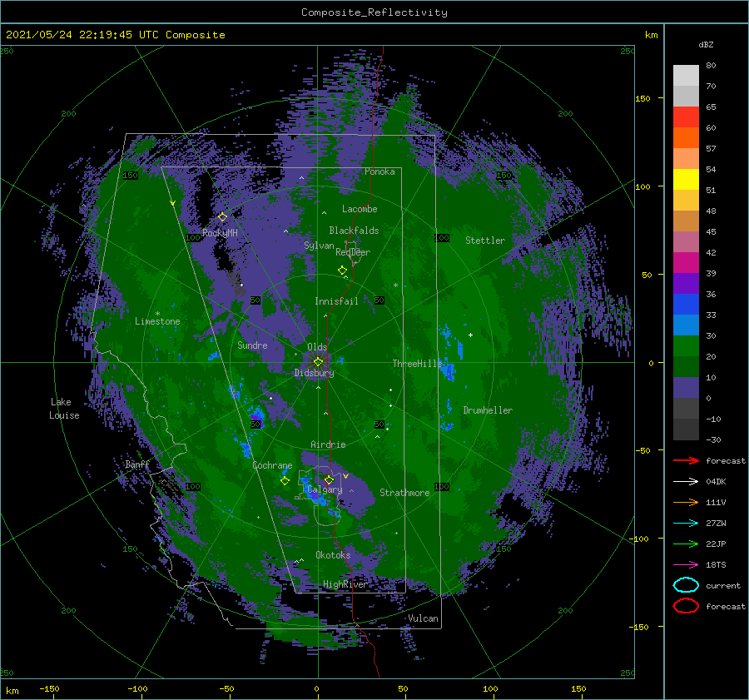749x700 pixels.
Task: Click the violet 0–10 dBZ swatch
Action: pos(686,388)
